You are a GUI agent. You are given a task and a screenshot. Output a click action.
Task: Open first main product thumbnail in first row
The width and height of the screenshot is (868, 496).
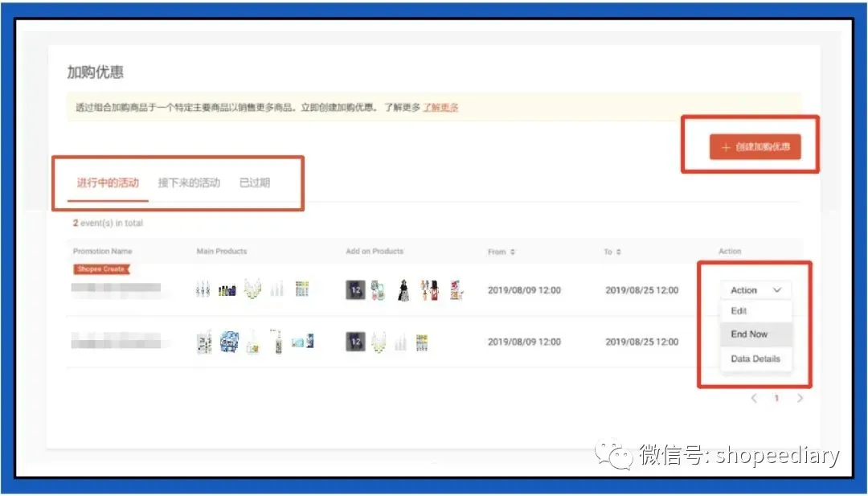pyautogui.click(x=203, y=289)
